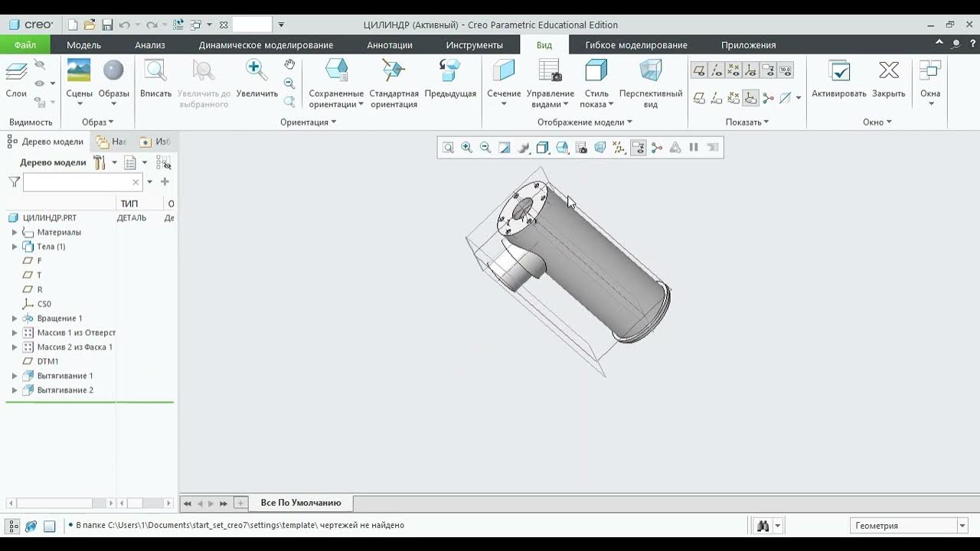Click the Сечение section icon
The image size is (980, 551).
(x=504, y=71)
